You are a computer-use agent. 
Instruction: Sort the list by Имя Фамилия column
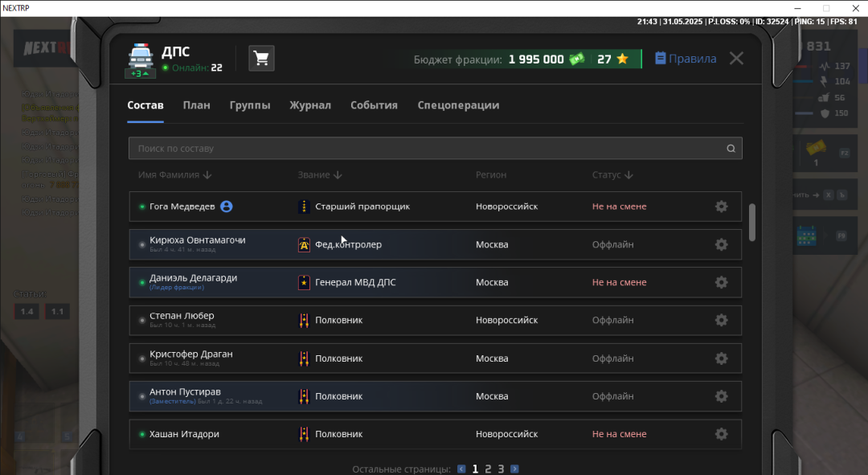tap(174, 174)
